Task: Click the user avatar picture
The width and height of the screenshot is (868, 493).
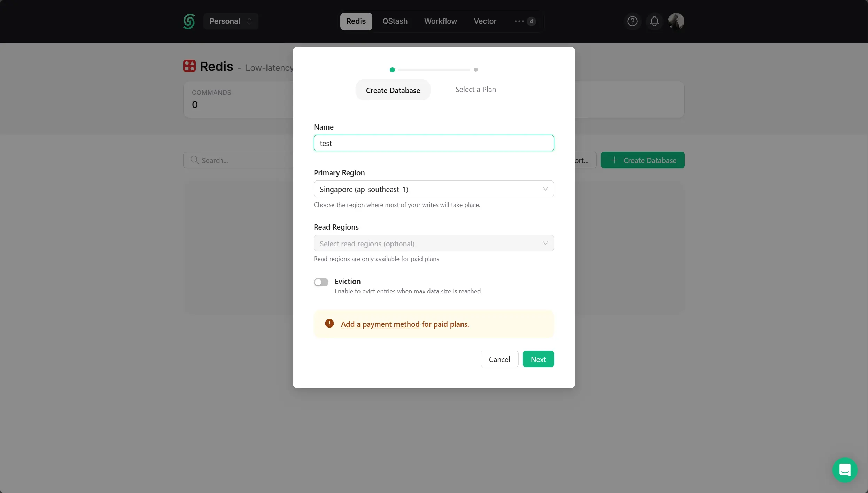Action: (x=676, y=21)
